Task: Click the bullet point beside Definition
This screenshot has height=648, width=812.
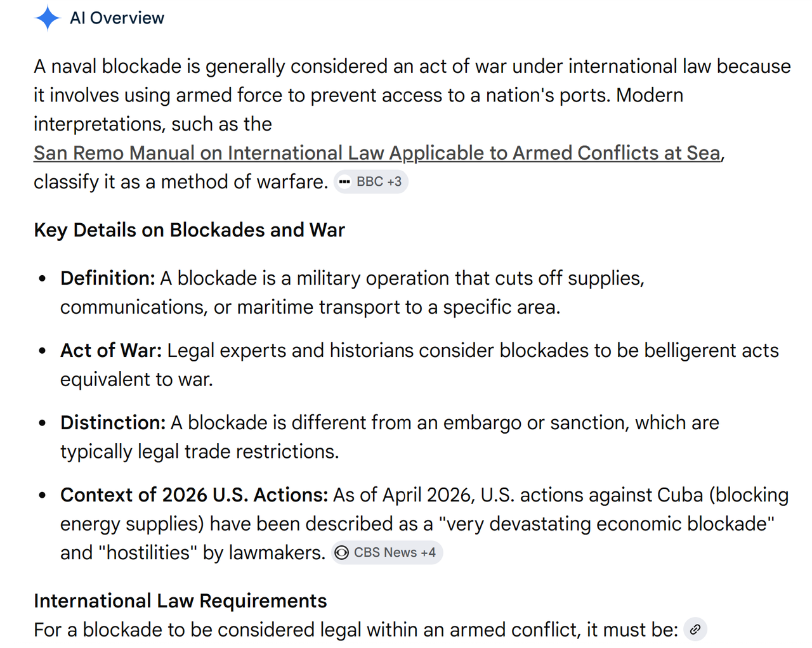Action: point(43,278)
